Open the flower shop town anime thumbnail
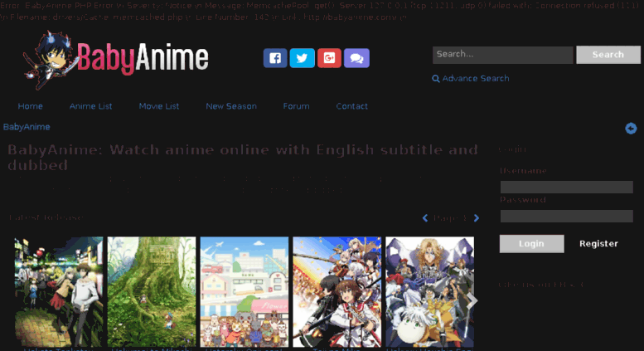 [245, 292]
